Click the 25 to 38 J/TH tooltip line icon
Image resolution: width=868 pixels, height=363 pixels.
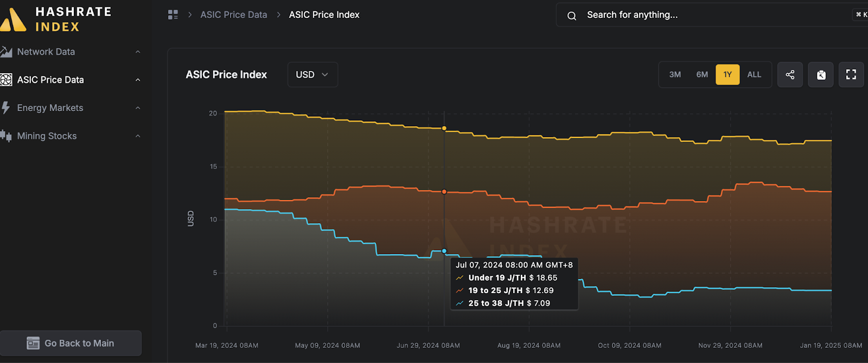[x=460, y=303]
